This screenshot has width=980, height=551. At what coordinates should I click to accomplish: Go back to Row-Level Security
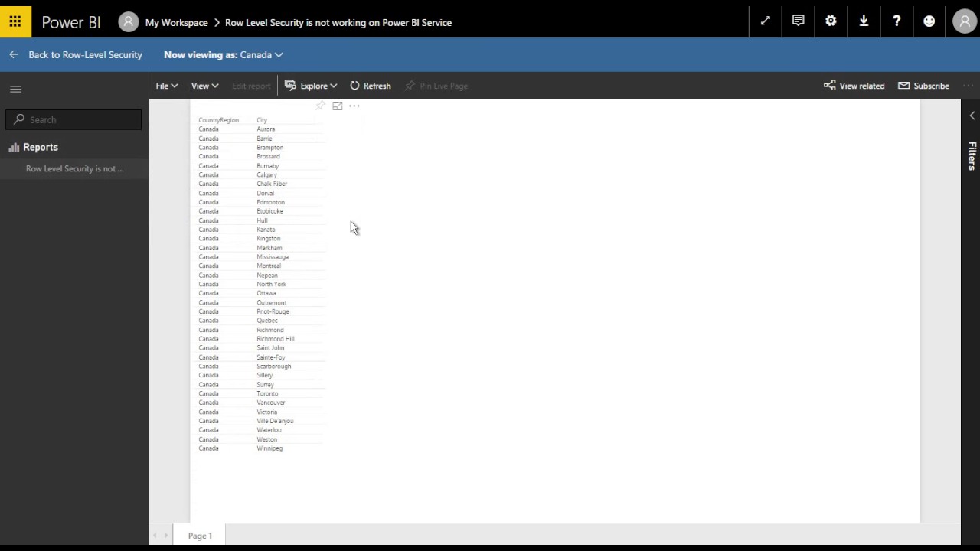76,55
